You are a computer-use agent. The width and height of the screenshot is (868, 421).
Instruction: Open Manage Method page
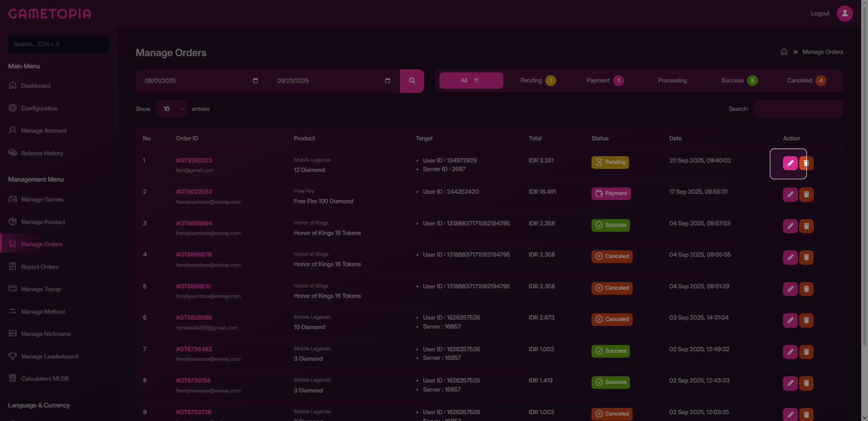tap(43, 311)
